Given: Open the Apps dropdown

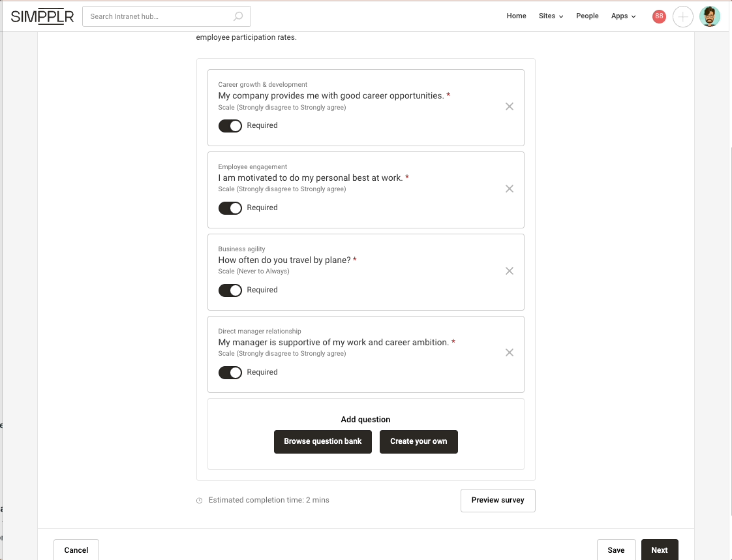Looking at the screenshot, I should coord(622,16).
